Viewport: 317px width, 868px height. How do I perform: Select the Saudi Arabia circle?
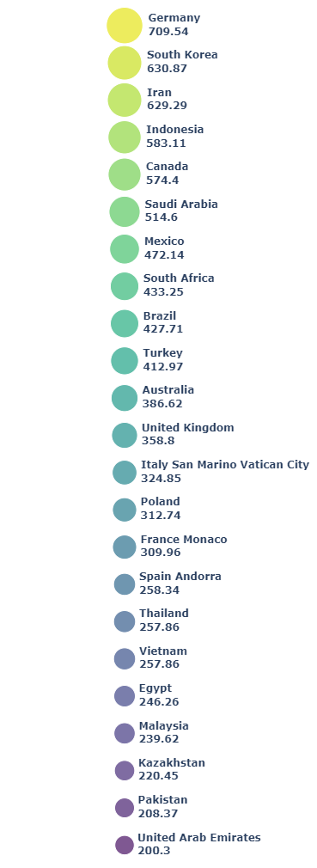(x=125, y=211)
